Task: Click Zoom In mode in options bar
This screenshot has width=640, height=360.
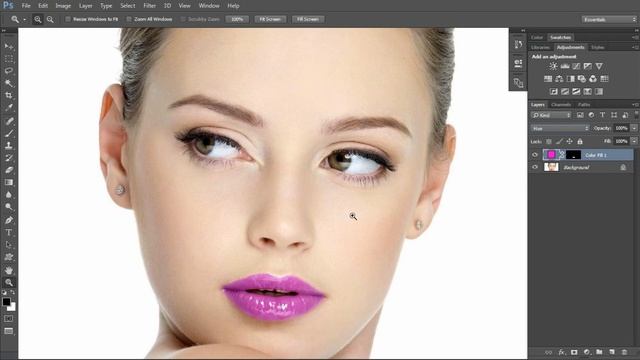Action: tap(38, 19)
